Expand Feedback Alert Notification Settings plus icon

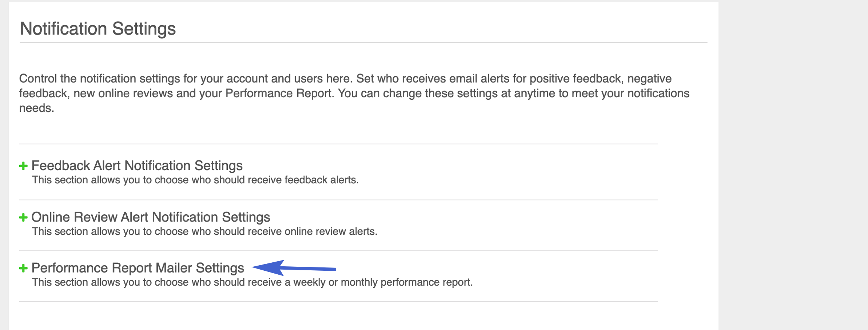click(x=23, y=166)
